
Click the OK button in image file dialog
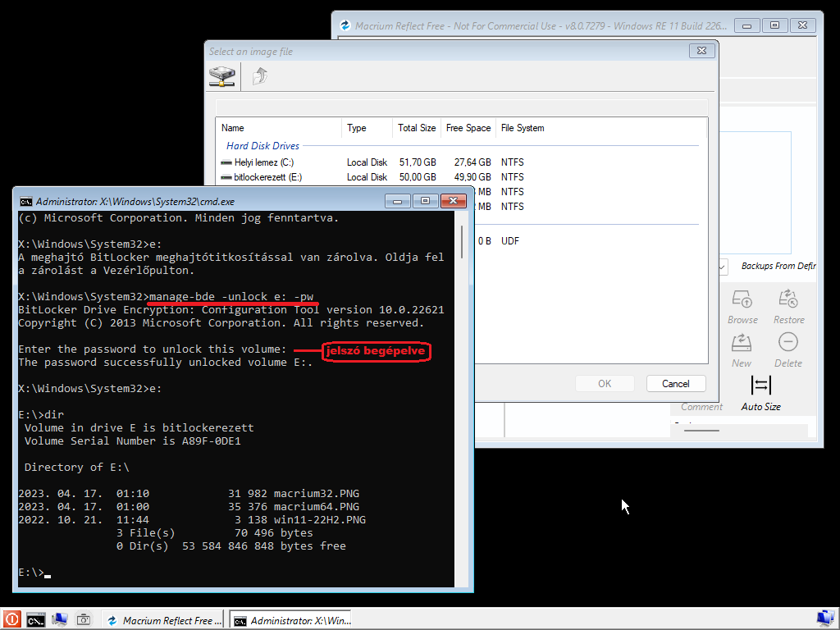pyautogui.click(x=605, y=384)
